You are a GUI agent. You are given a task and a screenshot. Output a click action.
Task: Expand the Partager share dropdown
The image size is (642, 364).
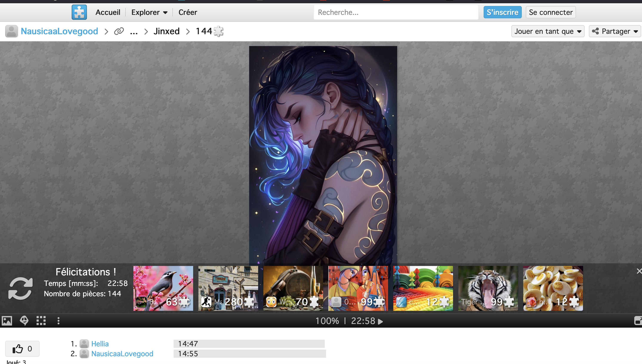(x=615, y=31)
